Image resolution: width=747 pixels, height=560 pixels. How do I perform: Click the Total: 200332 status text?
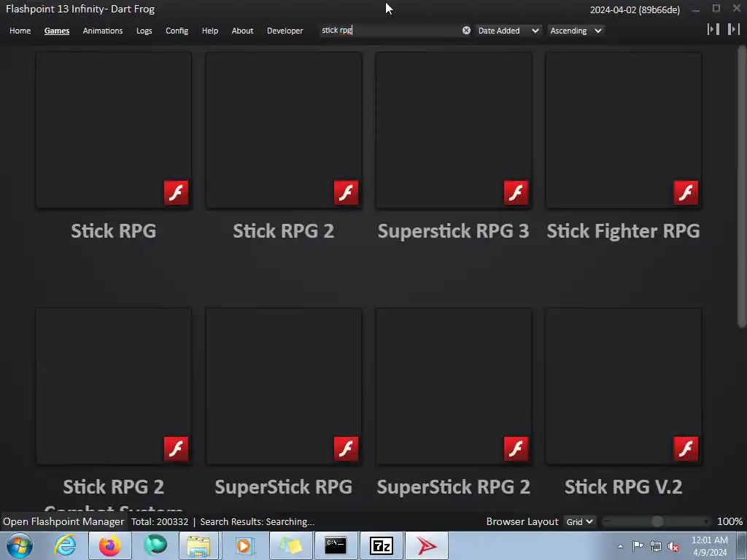click(x=160, y=522)
